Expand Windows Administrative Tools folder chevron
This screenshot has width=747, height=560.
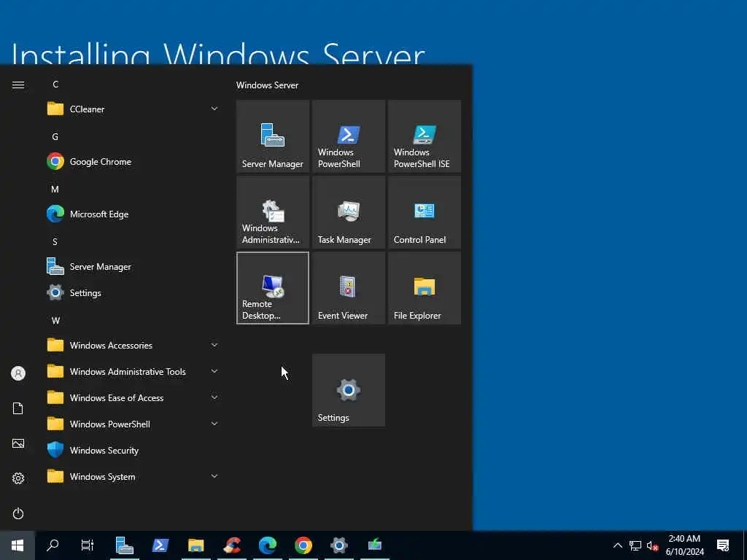[214, 371]
